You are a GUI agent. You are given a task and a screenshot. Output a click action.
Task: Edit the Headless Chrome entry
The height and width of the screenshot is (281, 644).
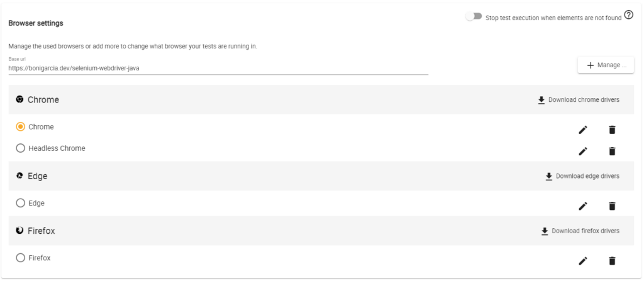(x=583, y=151)
